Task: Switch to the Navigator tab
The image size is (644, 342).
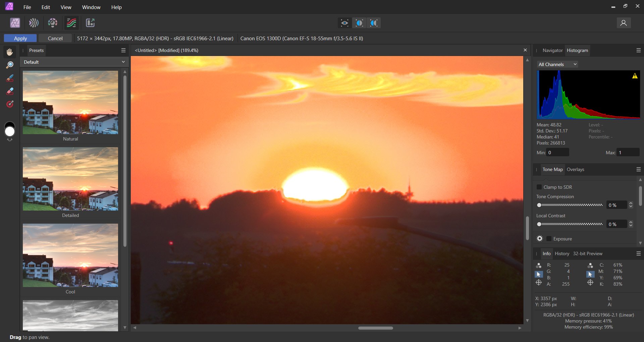Action: point(552,50)
